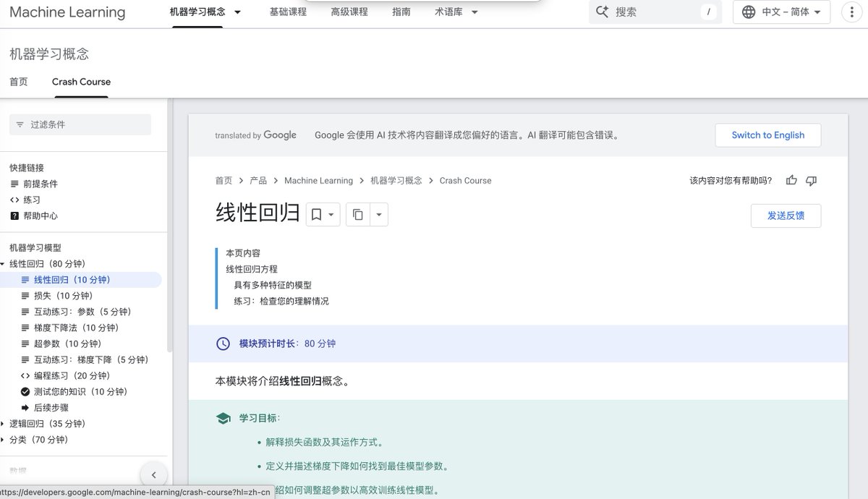Select 测试您的知识（10 分钟） in sidebar
Image resolution: width=868 pixels, height=499 pixels.
[x=81, y=391]
